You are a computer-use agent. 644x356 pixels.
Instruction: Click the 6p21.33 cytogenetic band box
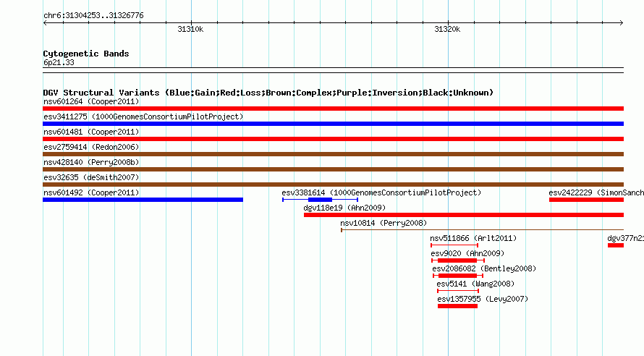[x=333, y=70]
